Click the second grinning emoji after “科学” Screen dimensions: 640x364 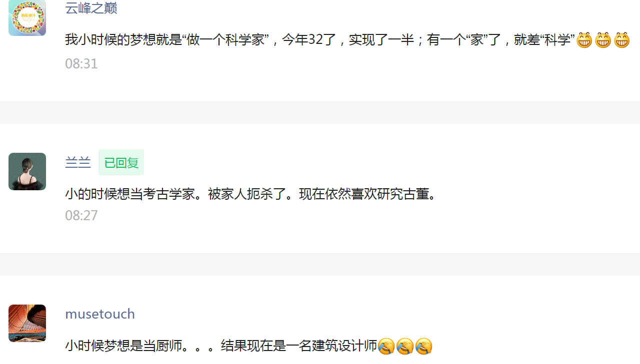(603, 40)
